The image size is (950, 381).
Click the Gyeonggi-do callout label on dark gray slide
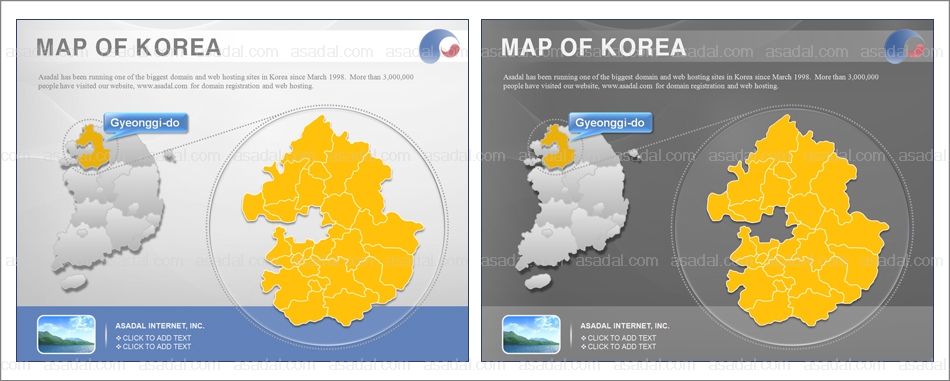tap(610, 123)
